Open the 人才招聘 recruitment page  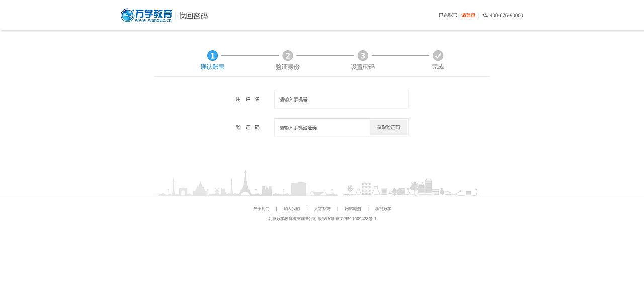[322, 208]
